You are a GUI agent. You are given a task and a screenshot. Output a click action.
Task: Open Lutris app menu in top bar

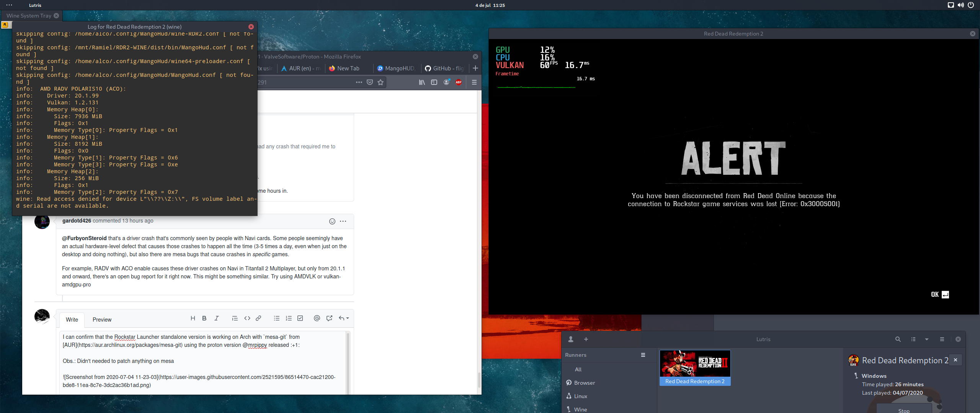tap(35, 5)
